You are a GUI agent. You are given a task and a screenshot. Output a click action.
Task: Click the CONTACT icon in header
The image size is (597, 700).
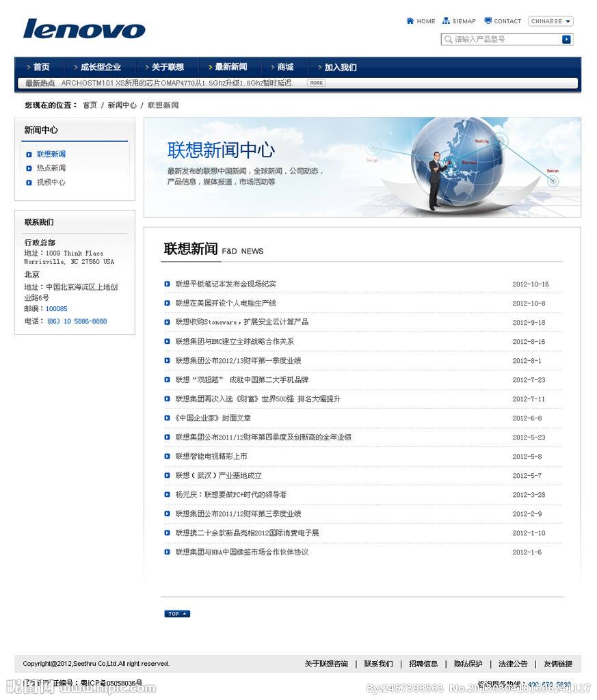tap(488, 21)
